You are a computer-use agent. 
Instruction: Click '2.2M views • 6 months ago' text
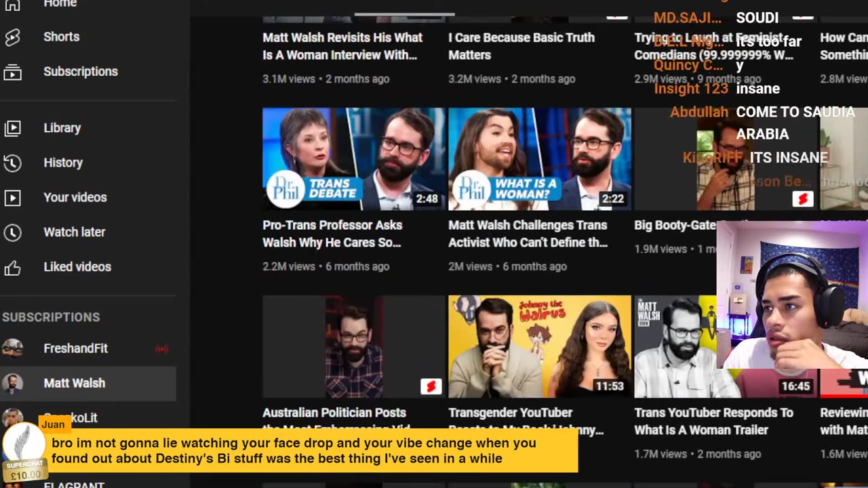[326, 266]
